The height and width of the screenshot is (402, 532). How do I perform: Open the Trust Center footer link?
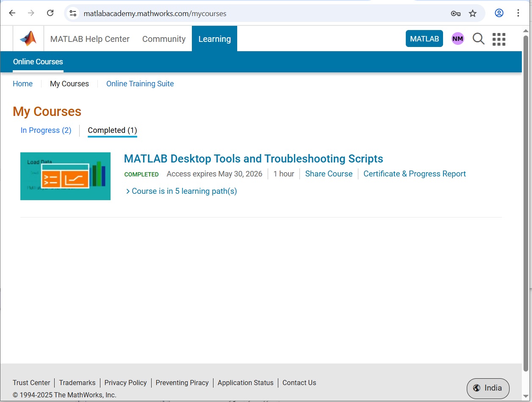[31, 383]
